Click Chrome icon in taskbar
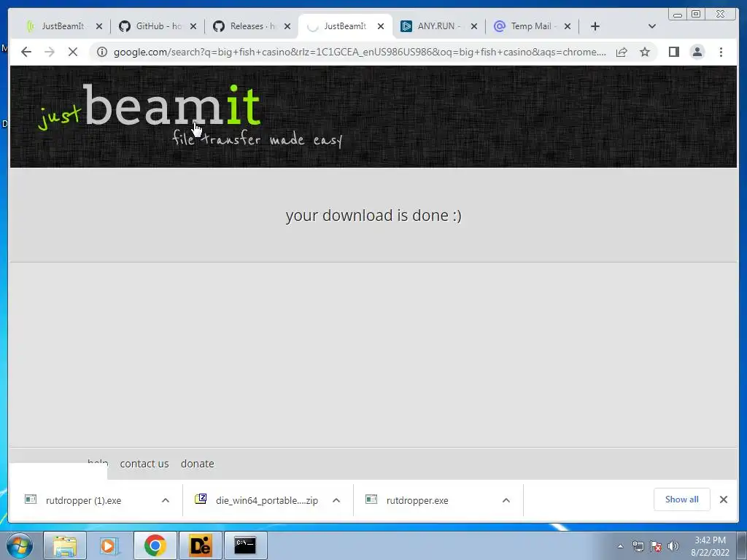This screenshot has height=560, width=747. [155, 545]
